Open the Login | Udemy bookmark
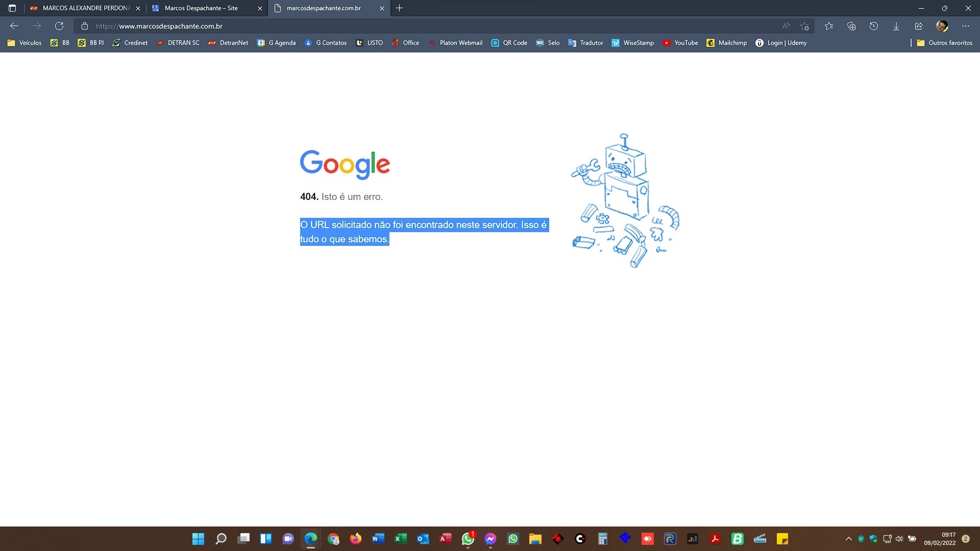 click(781, 43)
